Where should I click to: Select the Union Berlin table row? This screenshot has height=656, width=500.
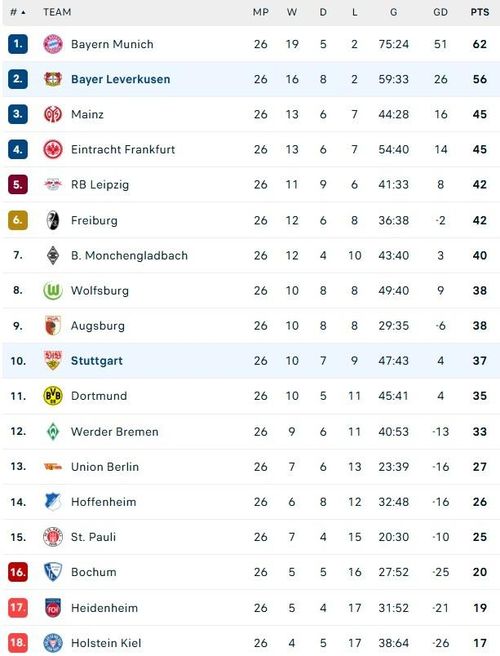[x=251, y=466]
